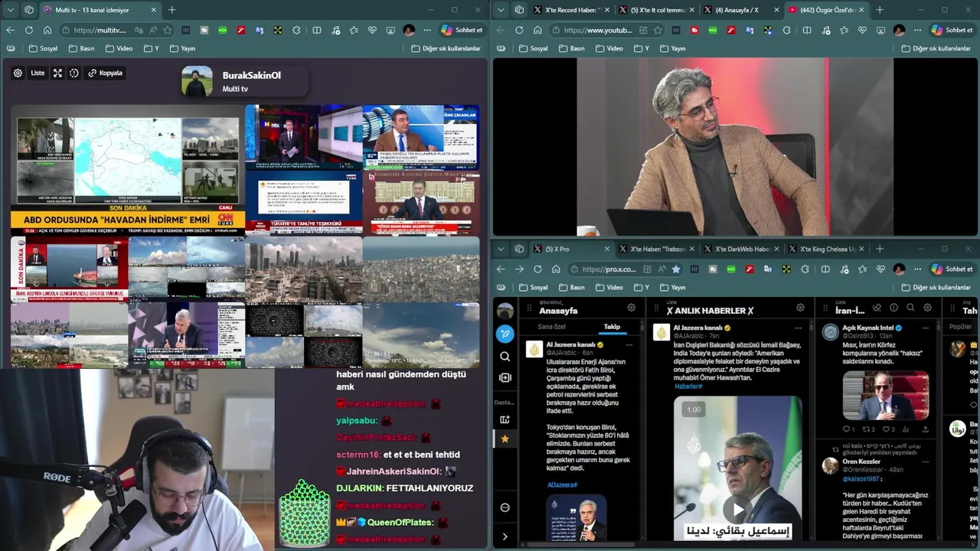This screenshot has width=980, height=551.
Task: Expand X Pro sidebar chevron
Action: pos(505,536)
